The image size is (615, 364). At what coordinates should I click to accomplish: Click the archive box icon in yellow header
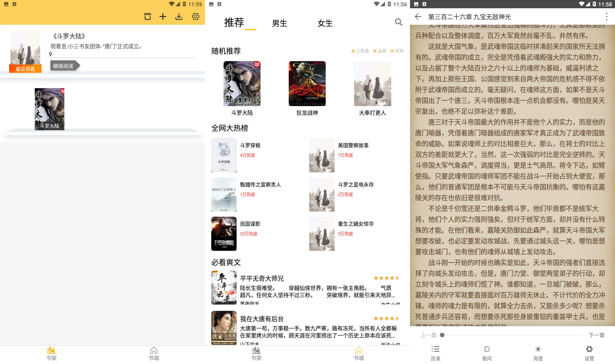147,16
